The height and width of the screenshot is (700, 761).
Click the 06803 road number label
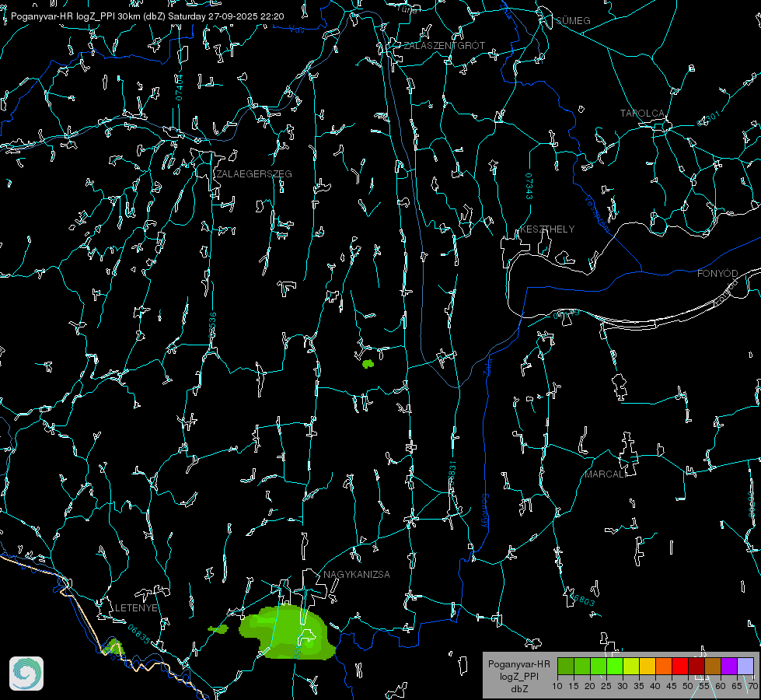coord(581,600)
